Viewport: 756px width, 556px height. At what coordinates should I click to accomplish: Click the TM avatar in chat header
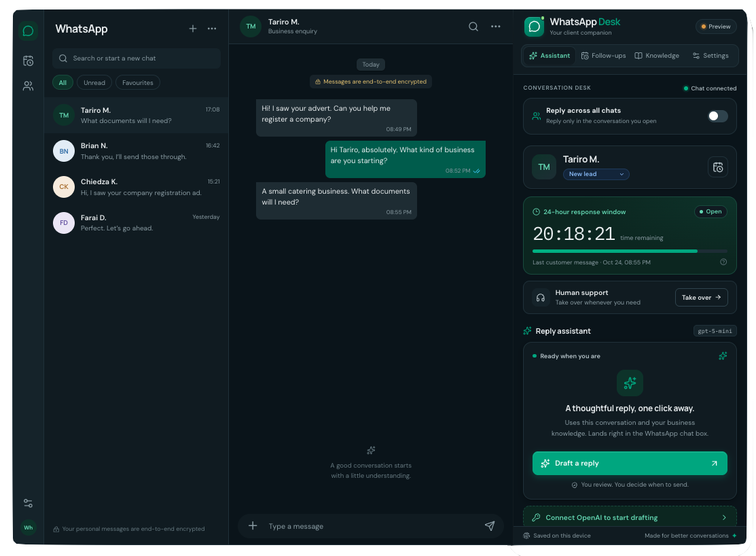[x=251, y=27]
